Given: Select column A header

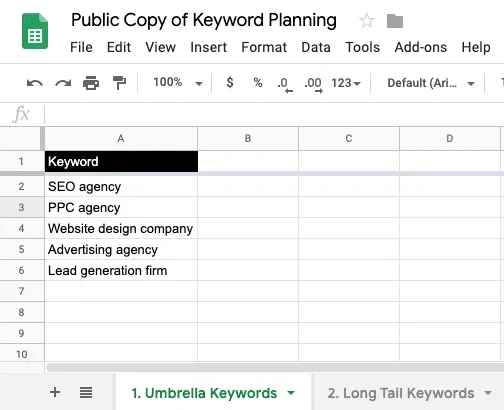Looking at the screenshot, I should (x=121, y=138).
